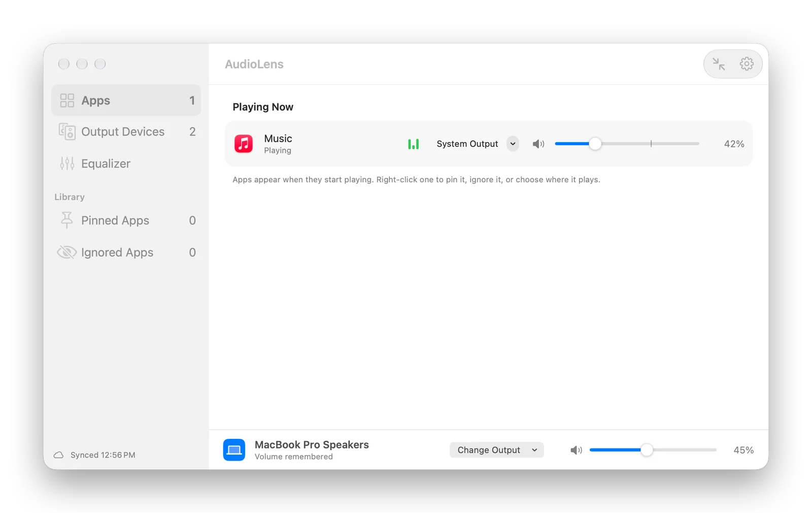Click the 42% Music volume value
Viewport: 812px width, 513px height.
(x=734, y=144)
